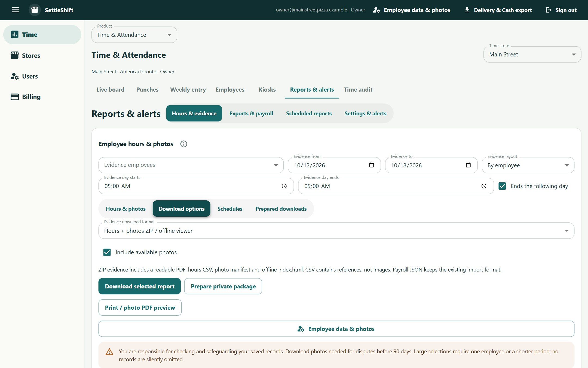Click Prepare private package
This screenshot has height=368, width=588.
(x=223, y=286)
